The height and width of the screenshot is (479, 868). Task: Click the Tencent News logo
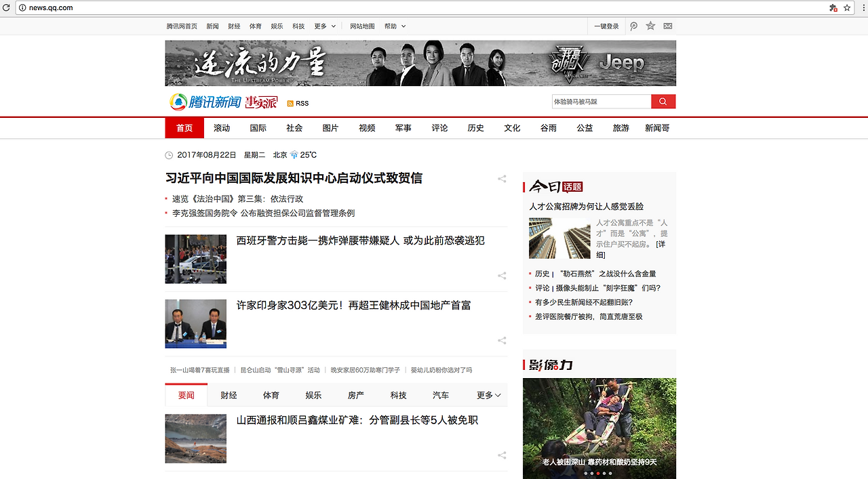pos(205,102)
